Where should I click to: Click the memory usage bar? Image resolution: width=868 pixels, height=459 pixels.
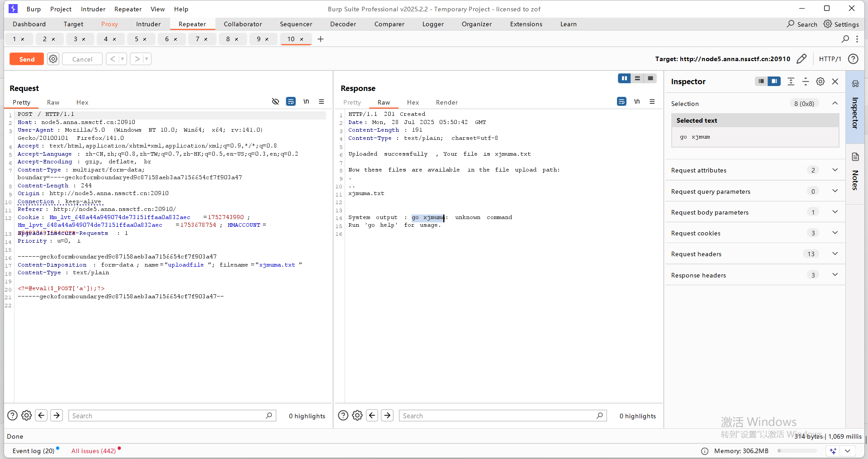797,451
